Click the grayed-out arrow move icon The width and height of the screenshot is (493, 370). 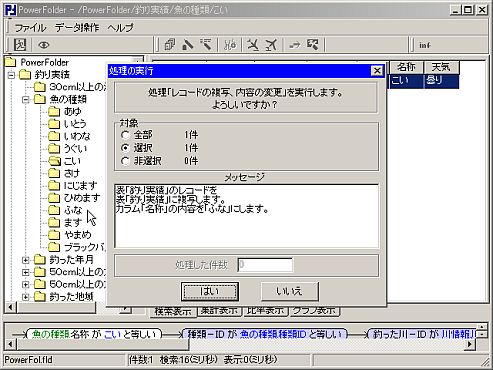295,44
